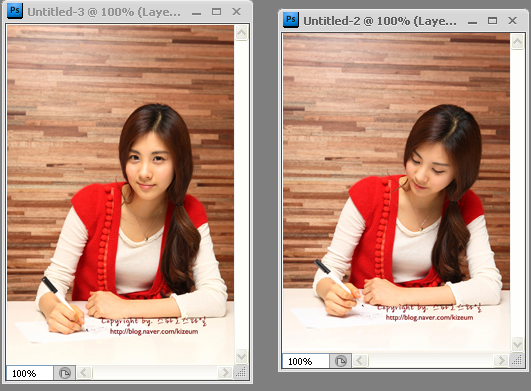Screen dimensions: 531x391
Task: Click scroll down arrow in Untitled-2 window
Action: tap(517, 345)
